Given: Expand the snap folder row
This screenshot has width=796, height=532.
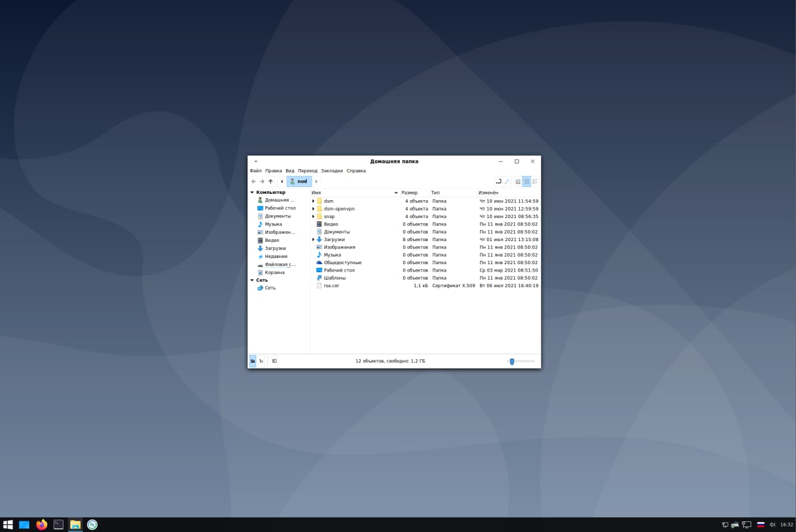Looking at the screenshot, I should [x=313, y=216].
